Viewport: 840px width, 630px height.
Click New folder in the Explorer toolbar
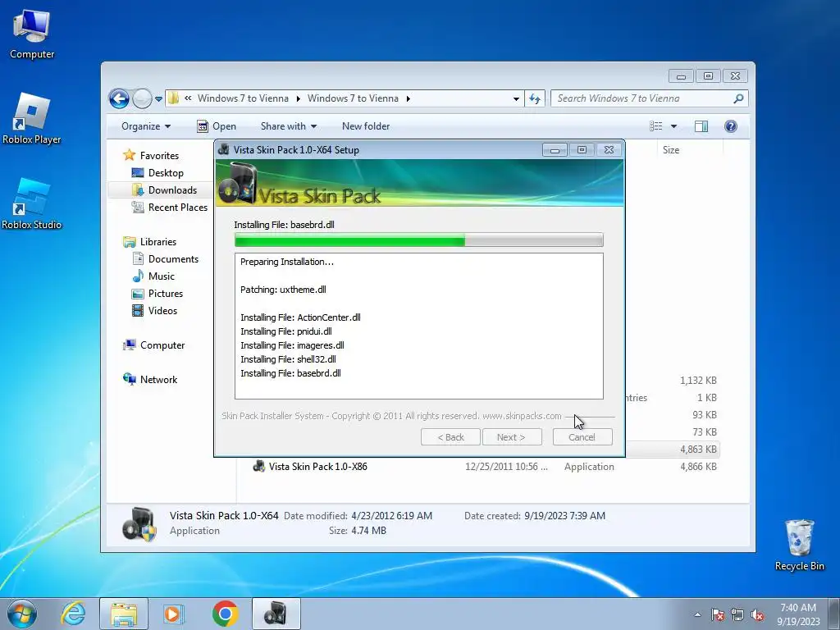point(366,126)
